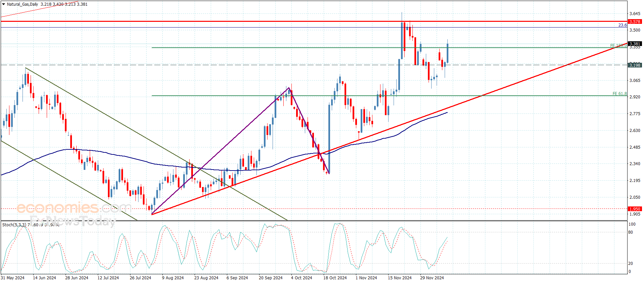Screen dimensions: 644x282
Task: Click the Natural_Gas,Daily chart title
Action: click(x=22, y=4)
